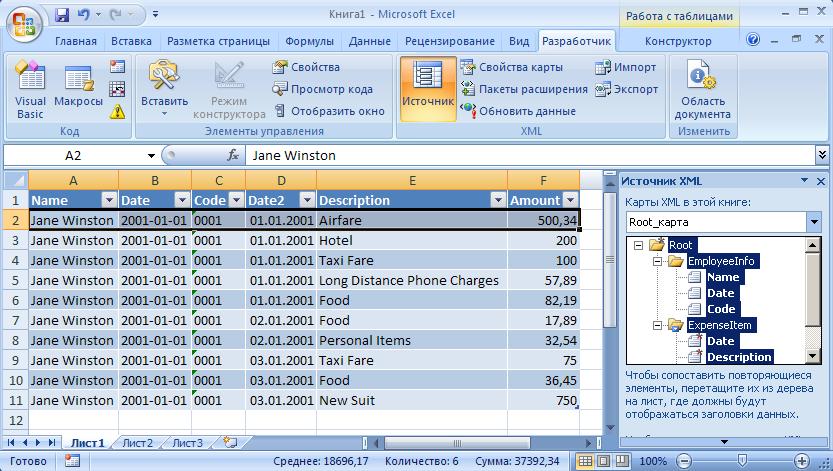Open Свойства in controls group
This screenshot has height=471, width=833.
[306, 67]
